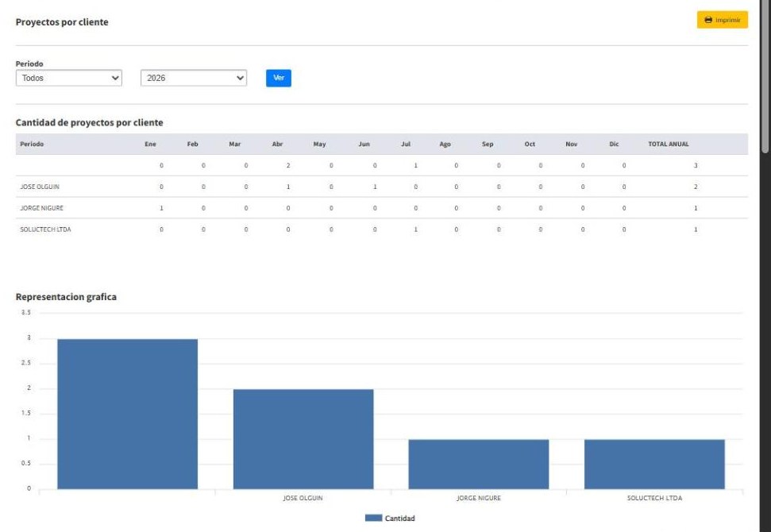771x532 pixels.
Task: Click the SOLUCTECH LTDA bar in chart
Action: [x=654, y=465]
